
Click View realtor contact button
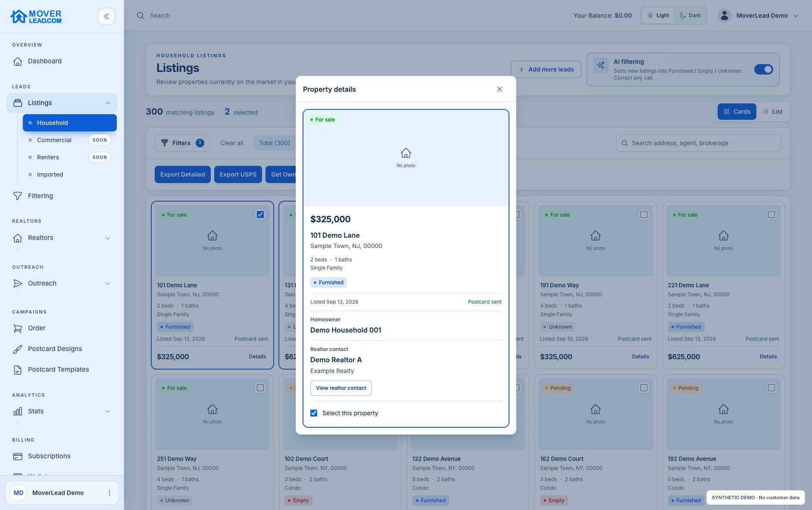[x=341, y=388]
